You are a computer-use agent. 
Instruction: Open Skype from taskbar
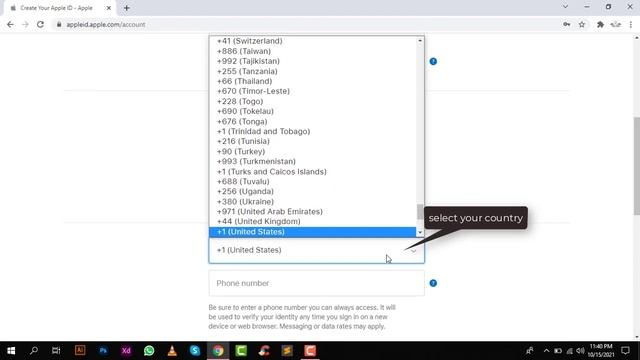point(195,351)
